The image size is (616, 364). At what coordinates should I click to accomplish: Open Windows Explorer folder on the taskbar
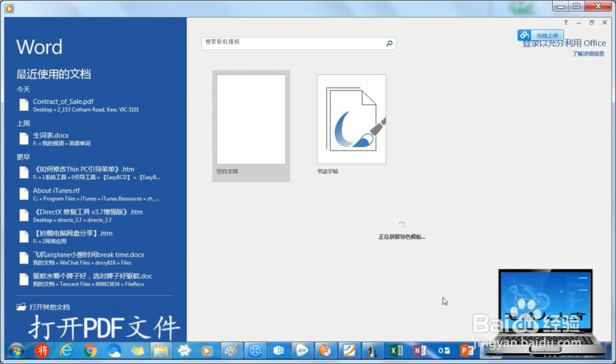[x=160, y=350]
